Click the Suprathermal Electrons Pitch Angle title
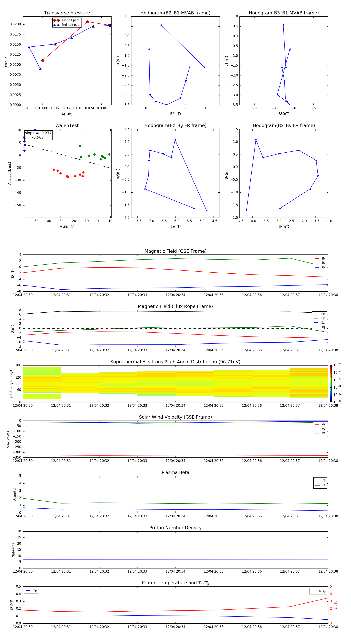The width and height of the screenshot is (351, 644). point(175,362)
